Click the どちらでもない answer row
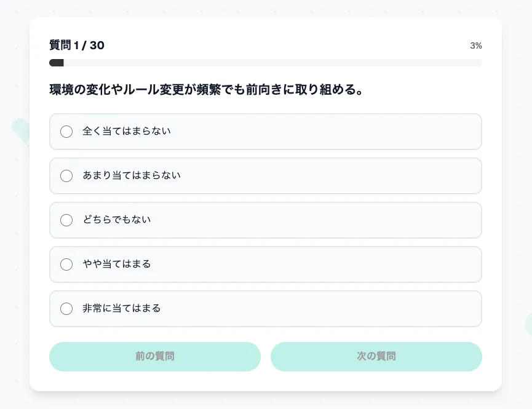The image size is (532, 409). (x=266, y=220)
